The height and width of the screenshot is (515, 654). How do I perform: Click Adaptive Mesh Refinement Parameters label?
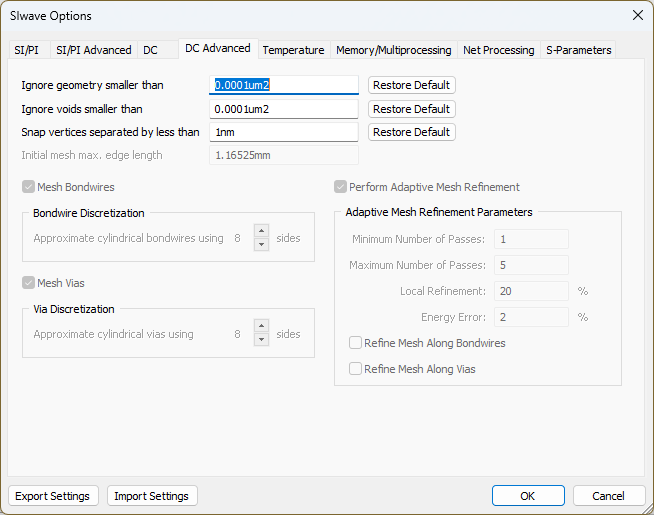(x=439, y=212)
